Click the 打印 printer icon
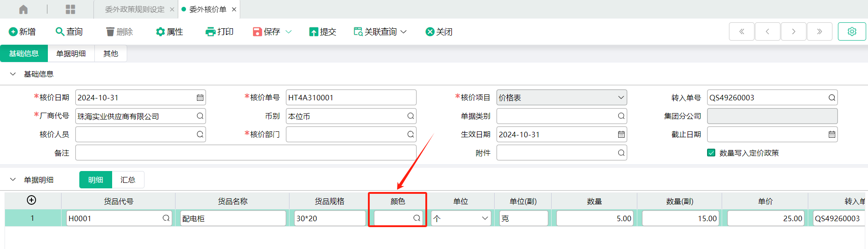This screenshot has width=868, height=249. coord(210,31)
